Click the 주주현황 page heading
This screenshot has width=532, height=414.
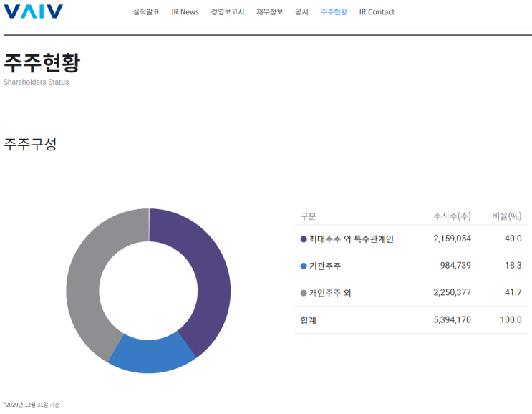click(42, 63)
